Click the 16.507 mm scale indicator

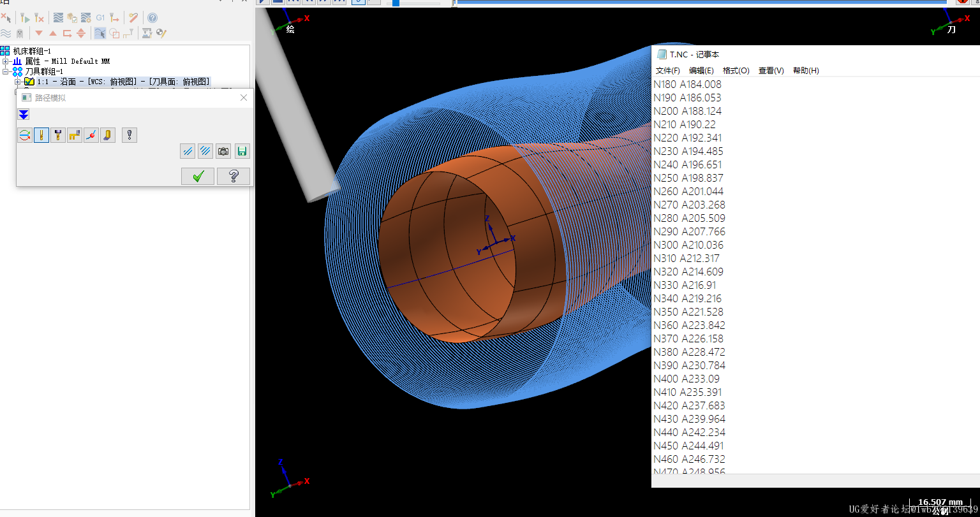tap(940, 504)
